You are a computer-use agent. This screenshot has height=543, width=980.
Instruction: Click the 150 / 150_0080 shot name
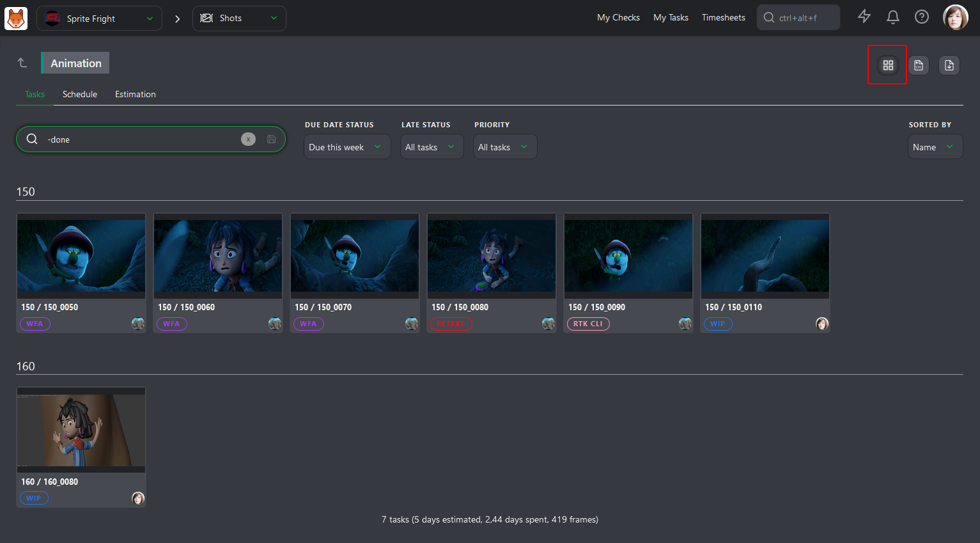click(460, 307)
